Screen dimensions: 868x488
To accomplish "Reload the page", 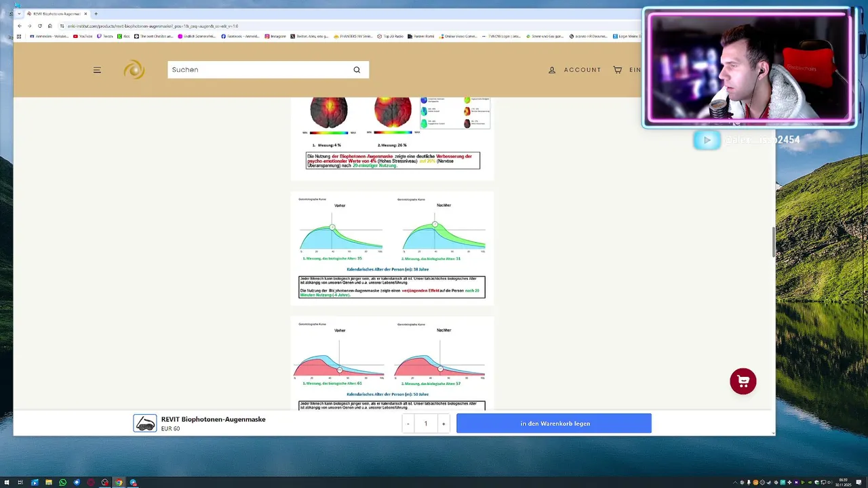I will tap(40, 26).
